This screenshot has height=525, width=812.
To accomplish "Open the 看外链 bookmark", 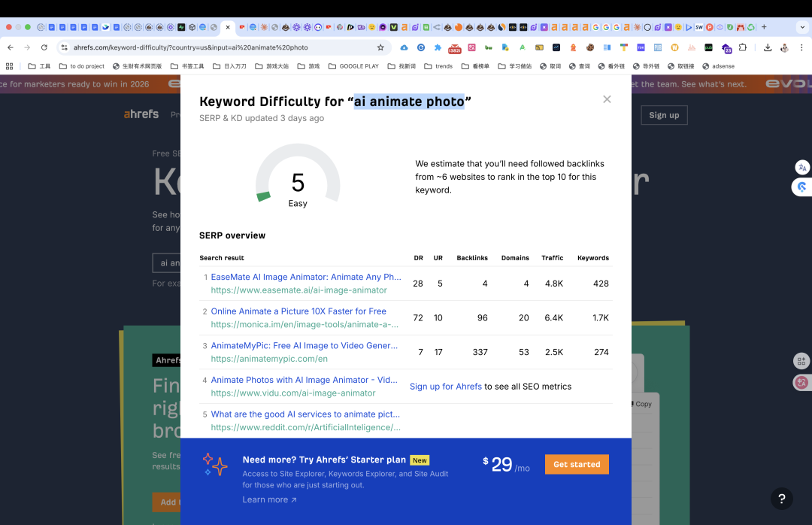I will pos(611,66).
